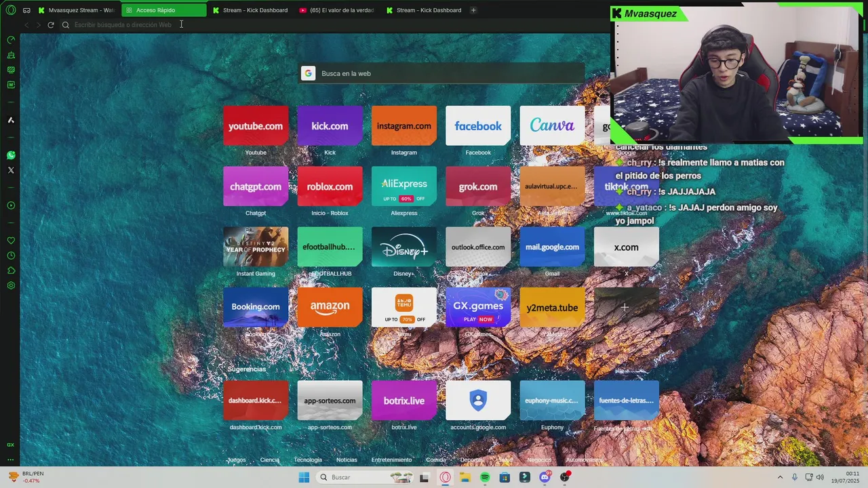
Task: Open suggested app-sorteos.com tile
Action: click(330, 400)
